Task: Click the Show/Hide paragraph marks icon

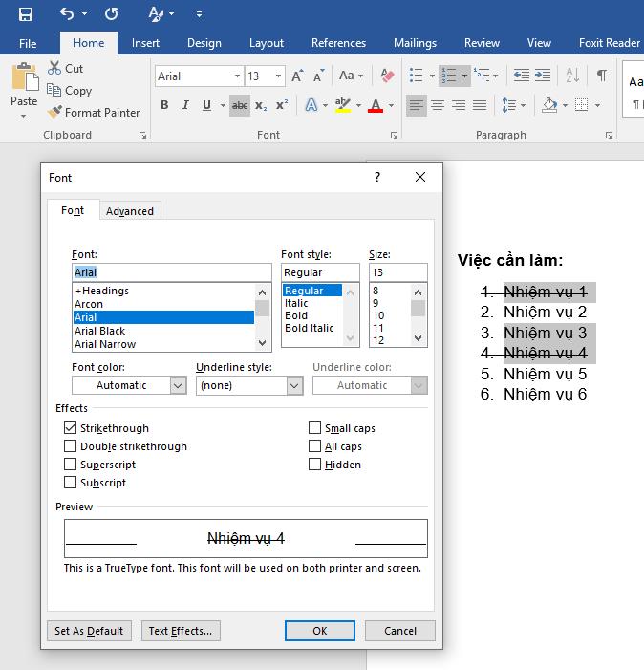Action: [602, 76]
